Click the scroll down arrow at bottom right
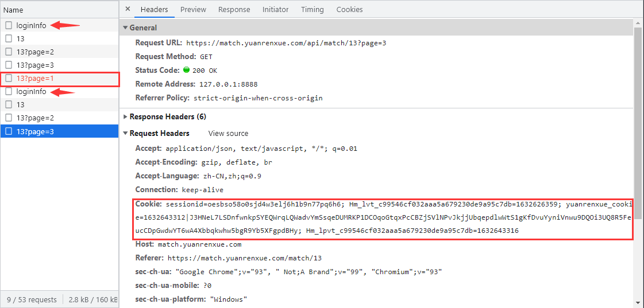The height and width of the screenshot is (308, 644). (638, 302)
